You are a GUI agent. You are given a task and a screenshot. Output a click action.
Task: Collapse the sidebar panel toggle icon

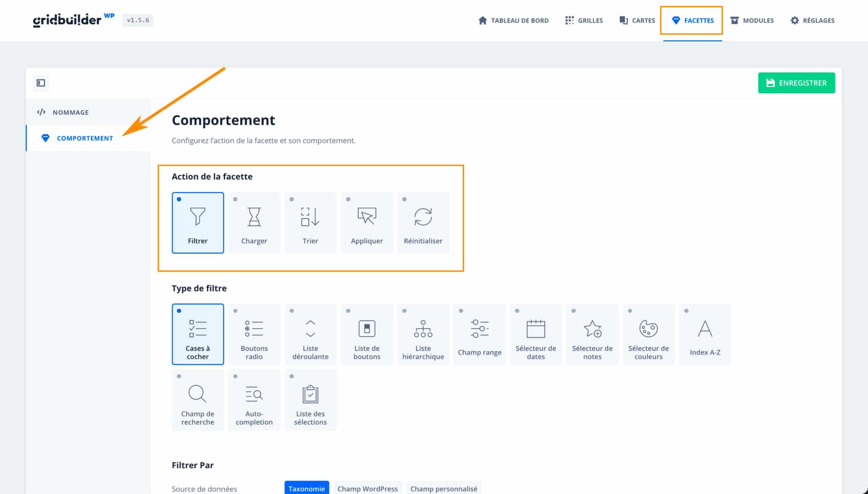click(x=41, y=83)
